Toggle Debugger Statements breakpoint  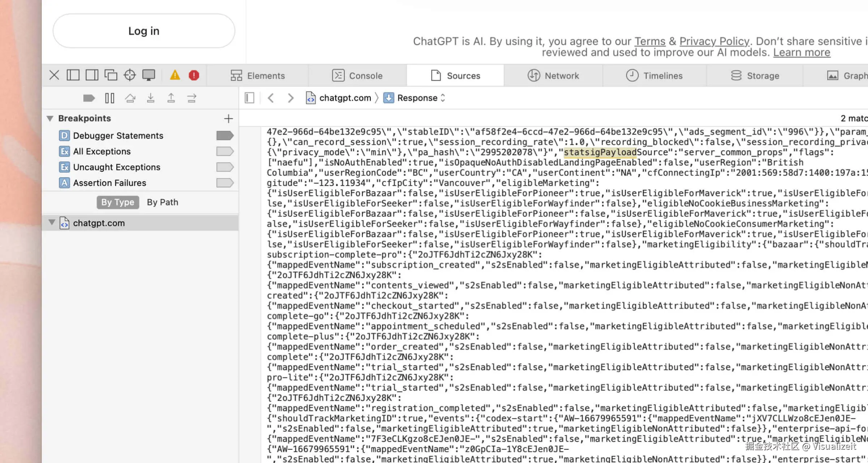click(225, 136)
